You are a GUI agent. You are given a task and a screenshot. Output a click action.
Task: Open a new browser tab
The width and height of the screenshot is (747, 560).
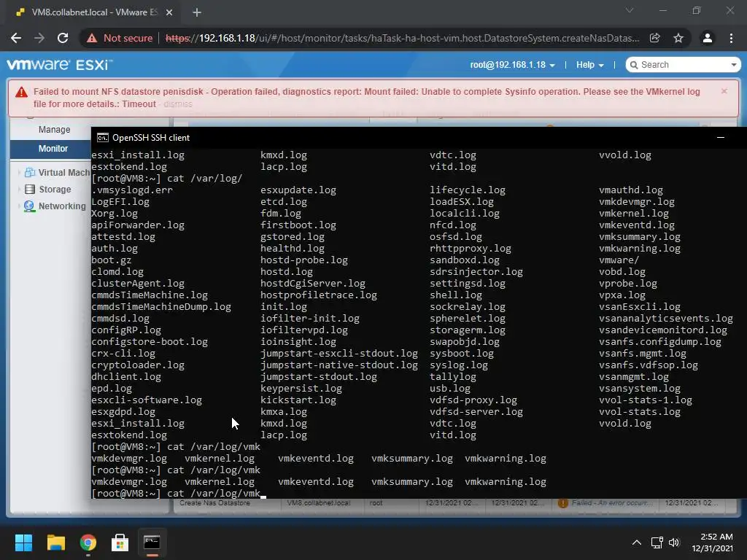197,12
